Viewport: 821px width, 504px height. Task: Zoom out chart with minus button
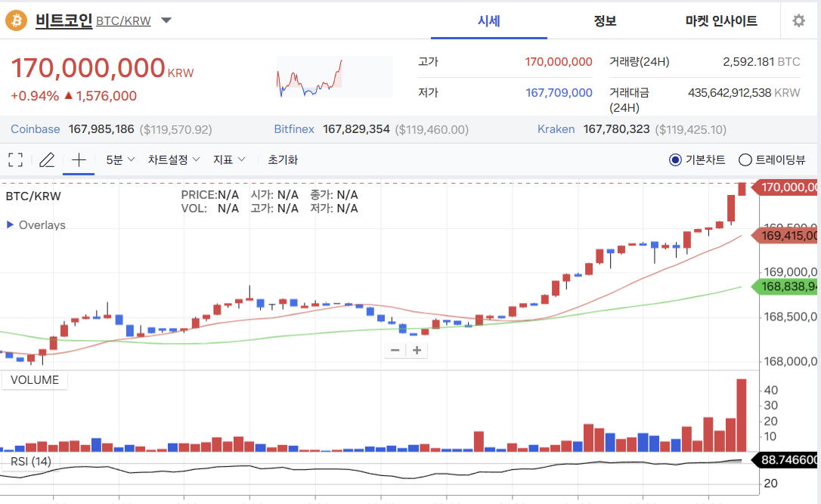tap(395, 350)
